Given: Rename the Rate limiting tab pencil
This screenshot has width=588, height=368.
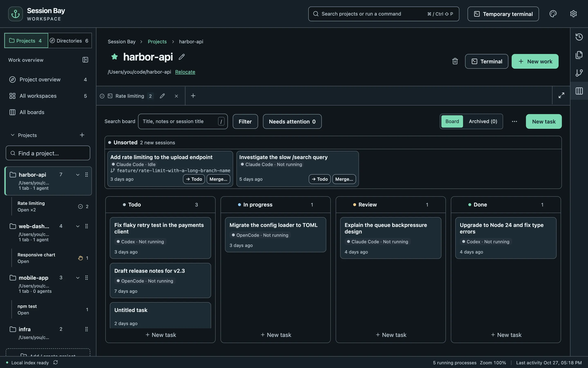Looking at the screenshot, I should pos(162,96).
